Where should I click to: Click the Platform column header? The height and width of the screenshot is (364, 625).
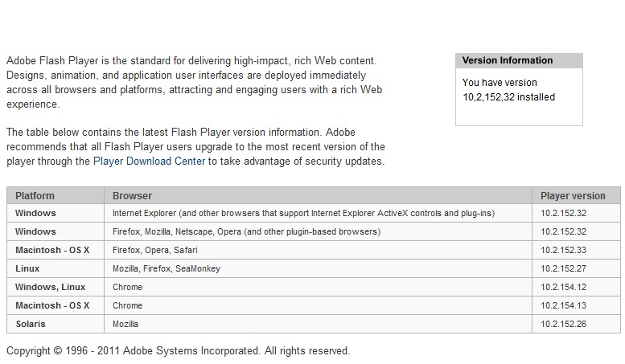(35, 195)
